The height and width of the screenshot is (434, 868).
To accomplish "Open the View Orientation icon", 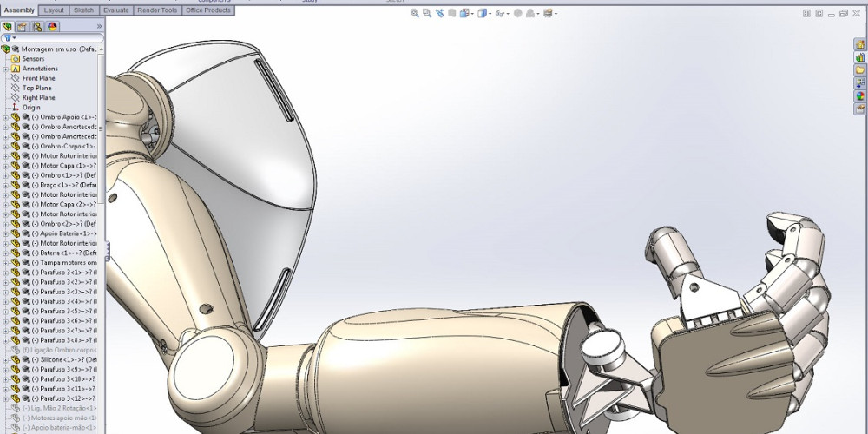I will tap(464, 13).
